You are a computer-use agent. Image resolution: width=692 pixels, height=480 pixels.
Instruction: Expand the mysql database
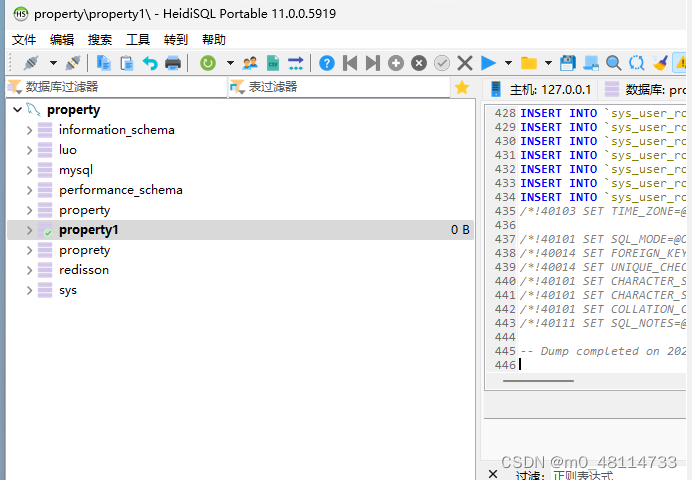click(x=29, y=170)
